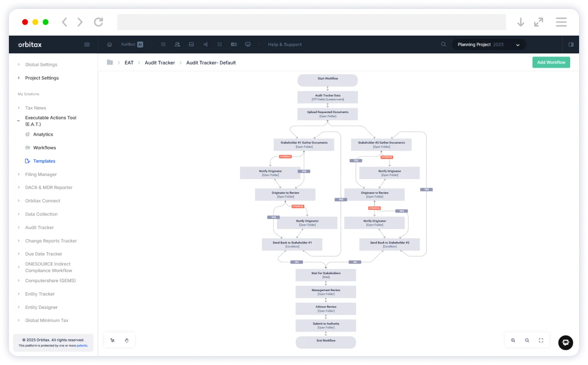Zoom in on the workflow canvas
The image size is (588, 365).
pos(513,341)
